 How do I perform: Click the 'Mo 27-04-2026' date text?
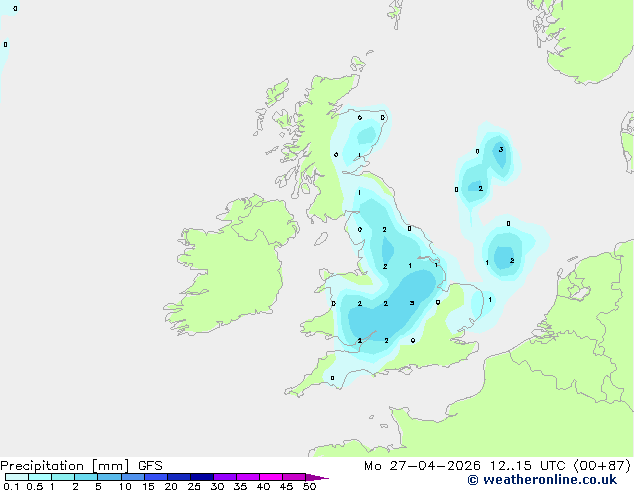click(x=423, y=466)
